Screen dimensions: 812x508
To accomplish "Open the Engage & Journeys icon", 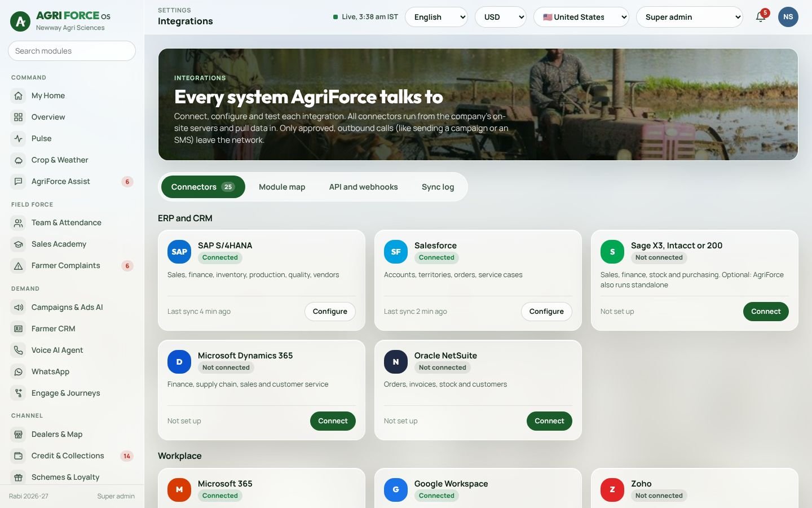I will click(x=19, y=393).
